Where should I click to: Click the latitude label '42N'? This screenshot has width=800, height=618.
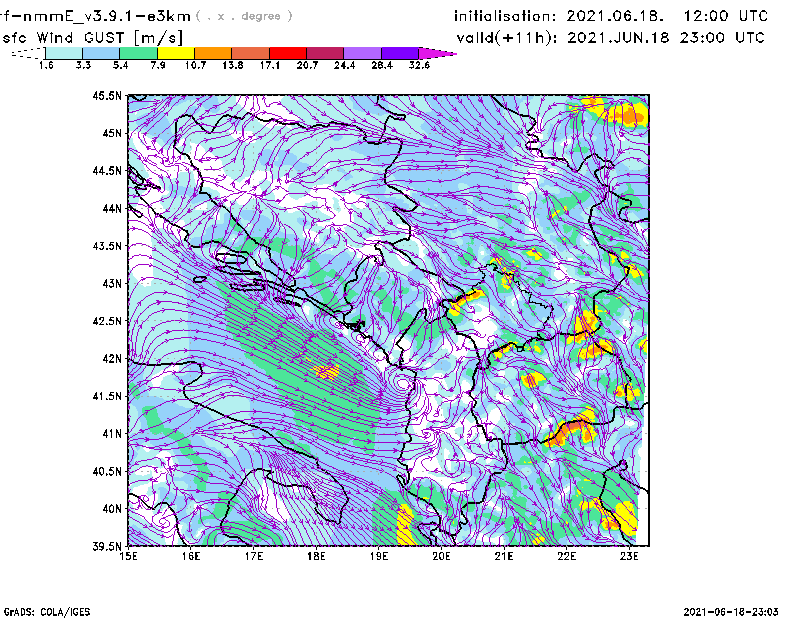(112, 358)
